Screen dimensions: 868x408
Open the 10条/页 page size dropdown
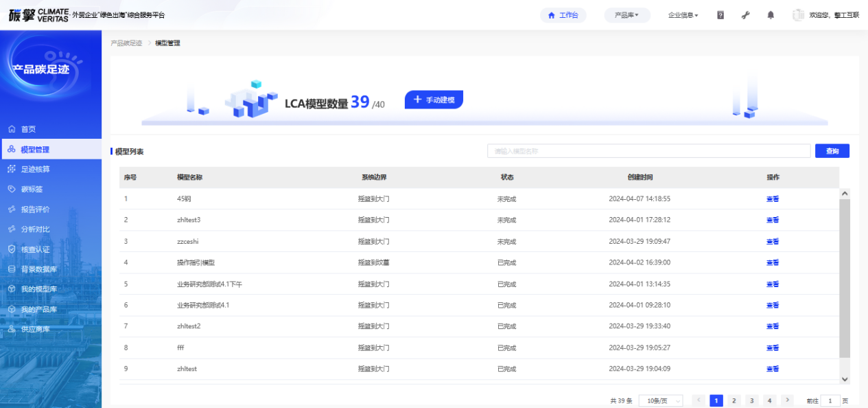point(660,400)
